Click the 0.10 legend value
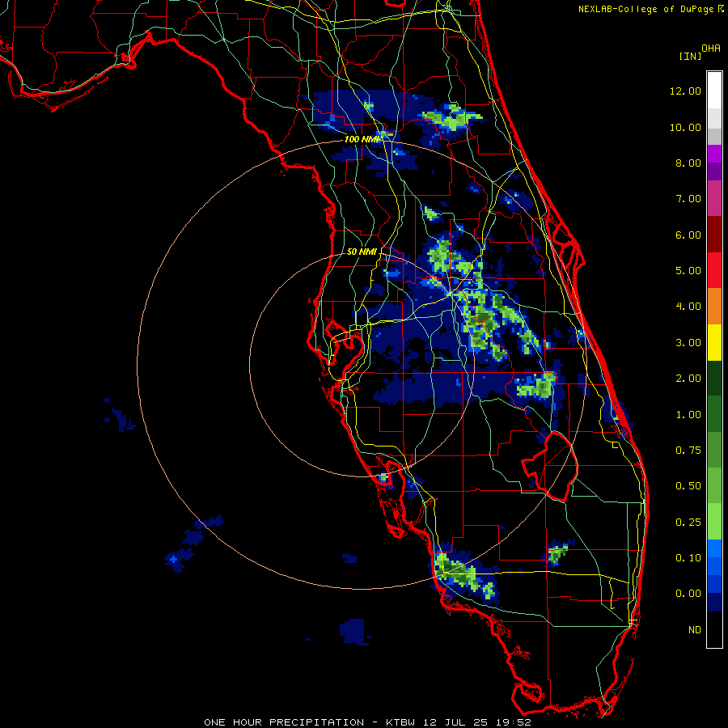Screen dimensions: 728x728 point(688,558)
